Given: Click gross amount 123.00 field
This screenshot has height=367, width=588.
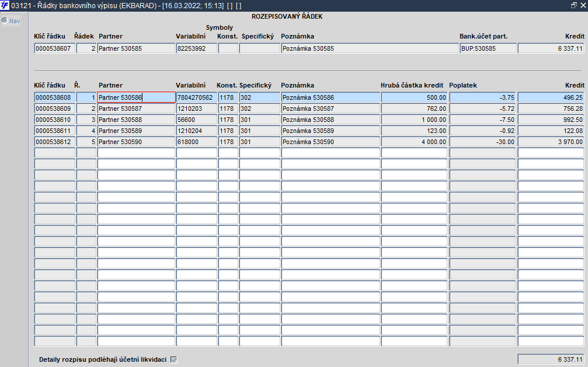Looking at the screenshot, I should 414,131.
